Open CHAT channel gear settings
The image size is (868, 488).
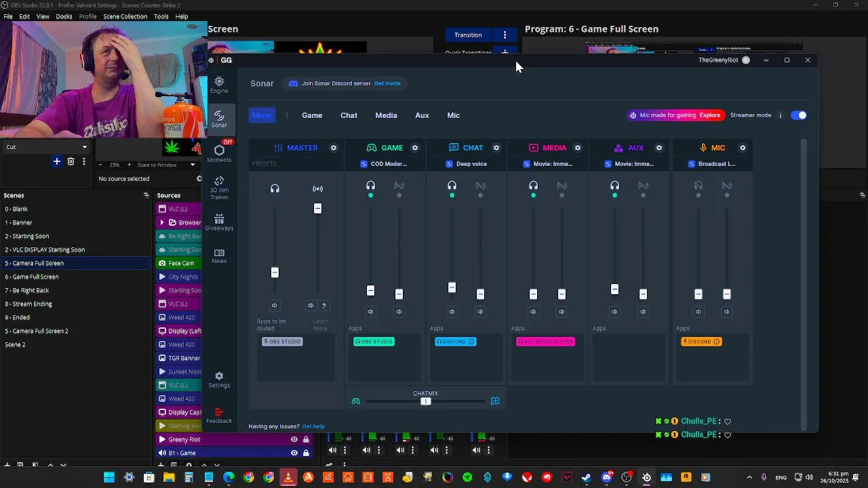click(496, 148)
